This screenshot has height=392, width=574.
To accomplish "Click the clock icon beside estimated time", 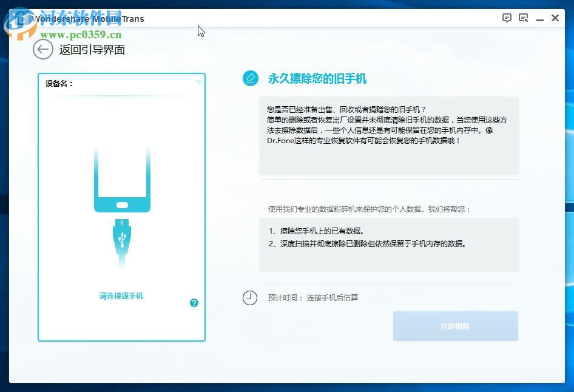I will tap(250, 298).
